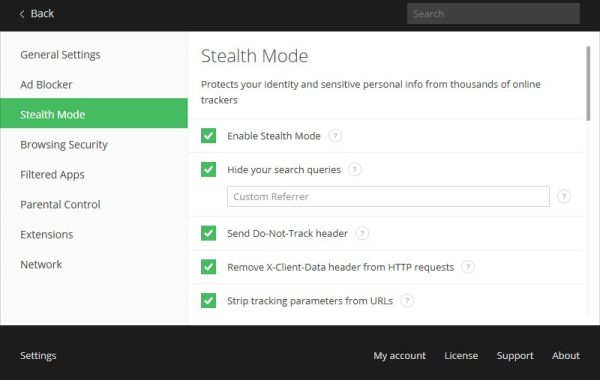Click help icon next to Custom Referrer field
The image size is (600, 380).
pyautogui.click(x=564, y=196)
